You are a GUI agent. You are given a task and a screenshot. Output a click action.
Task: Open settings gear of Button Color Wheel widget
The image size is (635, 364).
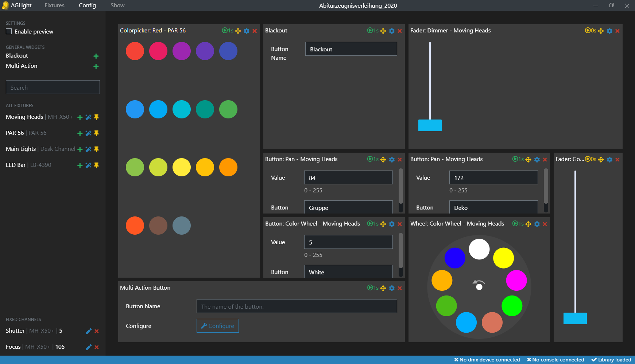coord(392,224)
